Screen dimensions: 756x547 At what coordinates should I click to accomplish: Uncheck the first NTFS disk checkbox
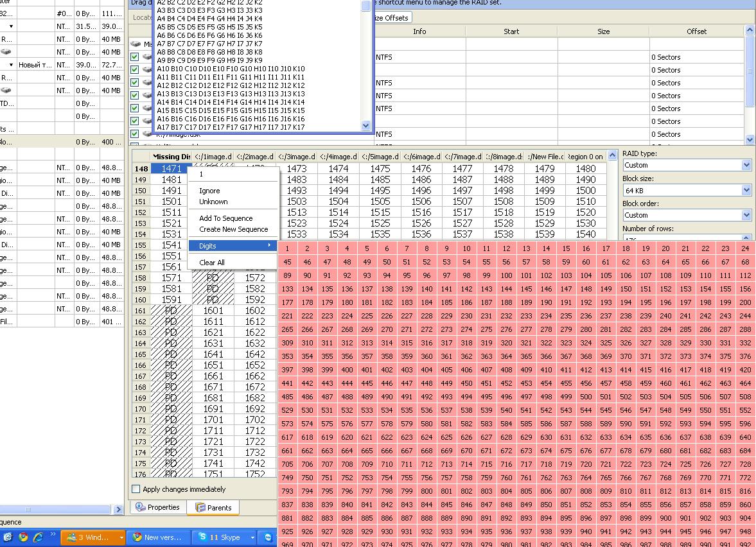(134, 57)
